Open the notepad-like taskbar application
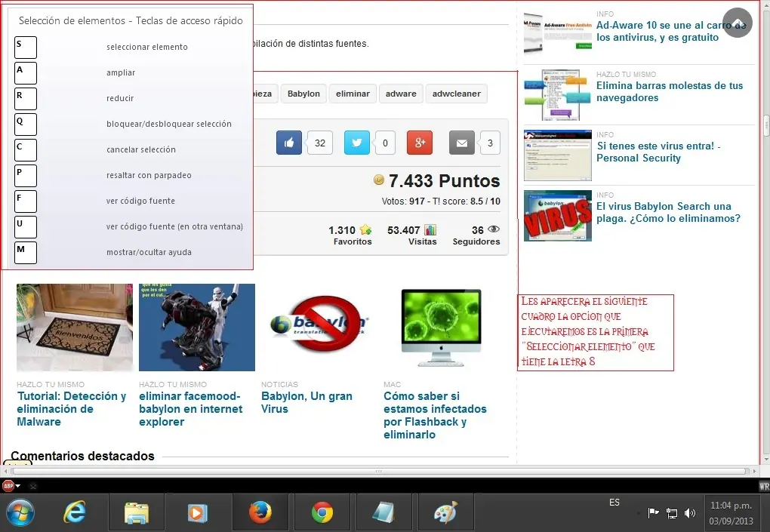Screen dimensions: 770x532 pos(383,513)
